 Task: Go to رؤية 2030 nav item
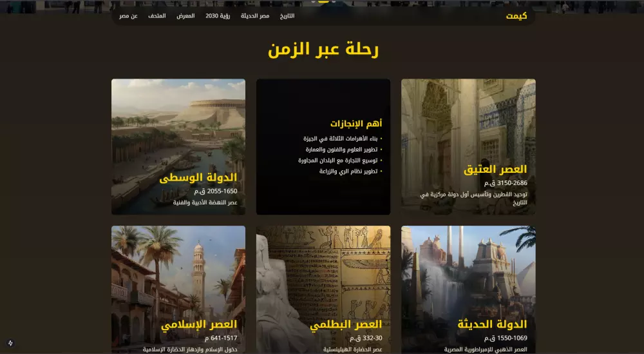pyautogui.click(x=218, y=16)
